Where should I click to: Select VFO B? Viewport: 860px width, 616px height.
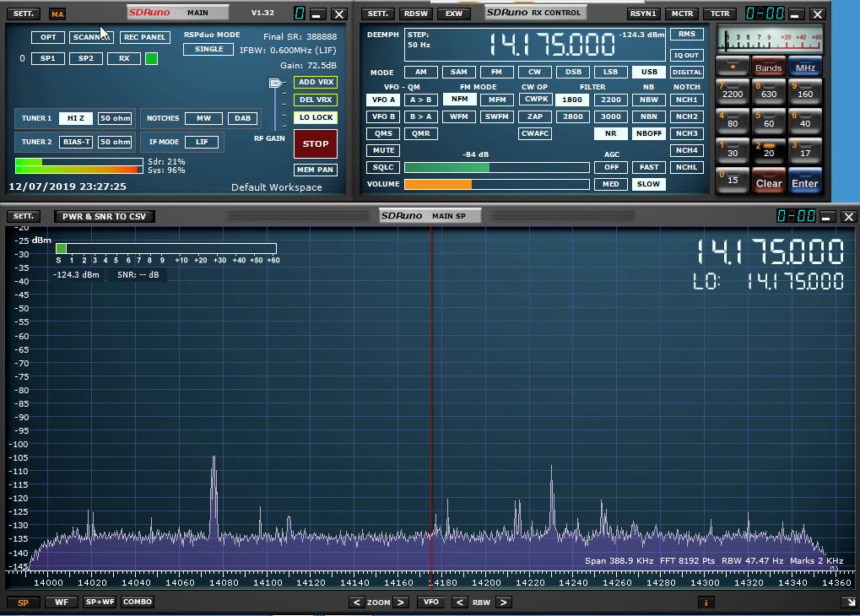(383, 116)
